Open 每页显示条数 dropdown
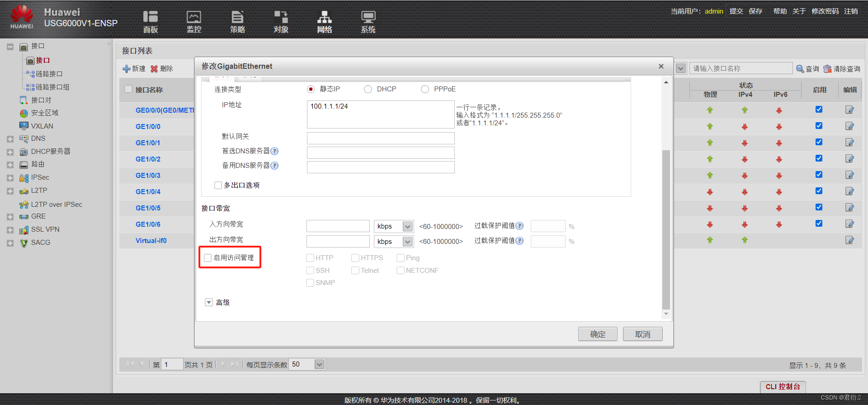This screenshot has height=405, width=868. coord(320,364)
